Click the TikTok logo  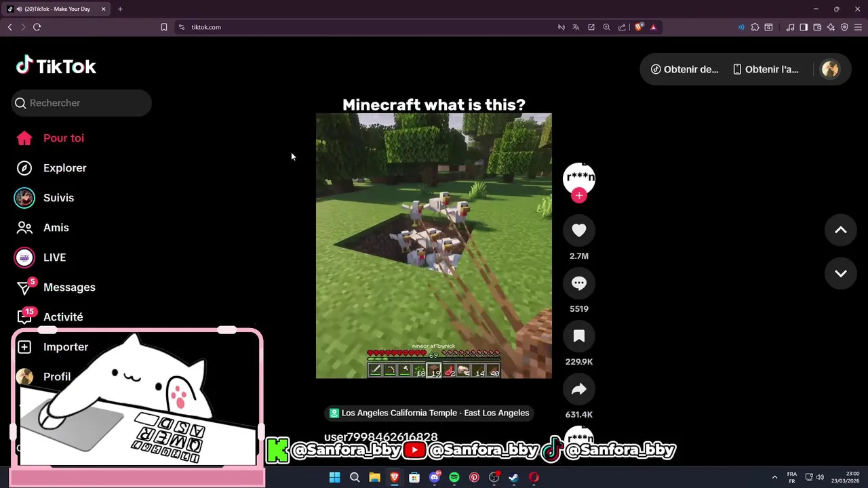56,66
